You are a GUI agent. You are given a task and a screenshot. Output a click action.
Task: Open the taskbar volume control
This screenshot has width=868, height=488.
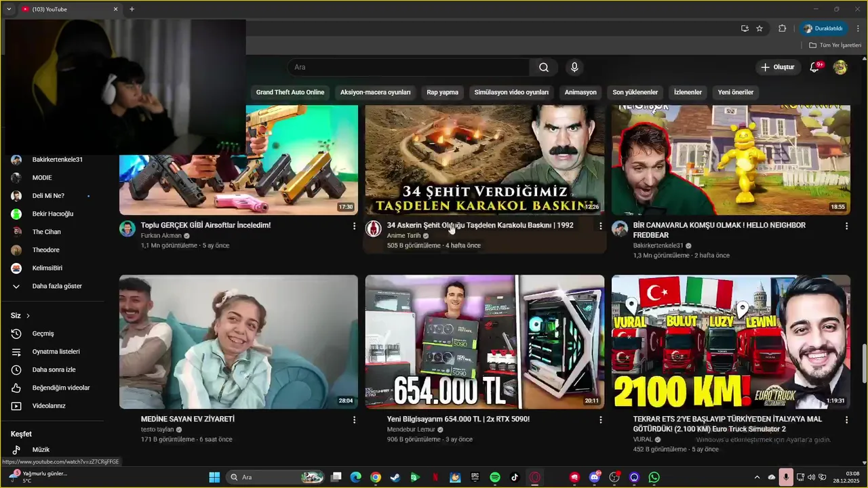point(812,477)
